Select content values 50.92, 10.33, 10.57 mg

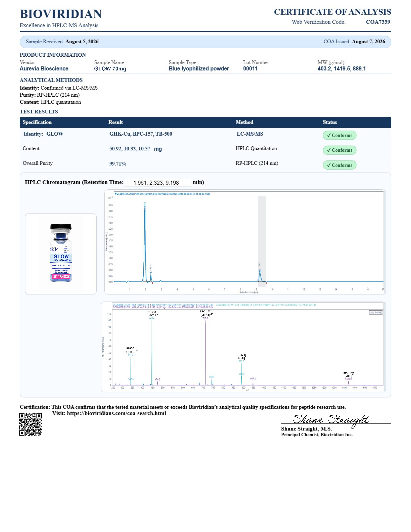(136, 149)
